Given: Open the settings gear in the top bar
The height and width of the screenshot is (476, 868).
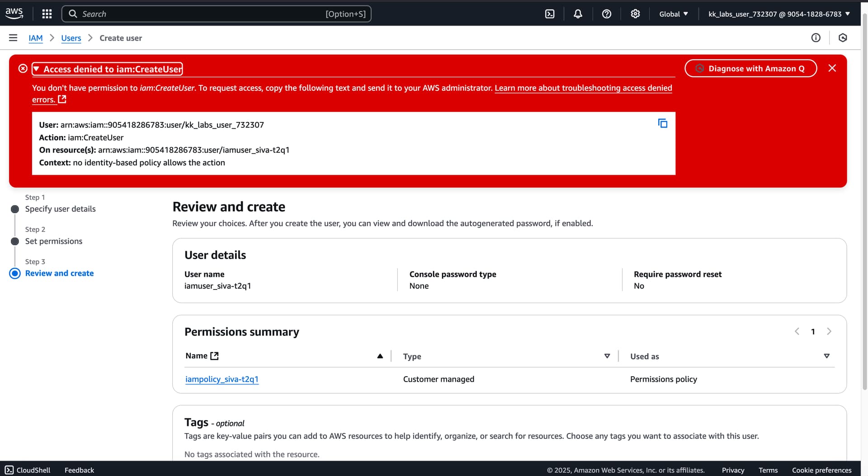Looking at the screenshot, I should click(x=635, y=14).
